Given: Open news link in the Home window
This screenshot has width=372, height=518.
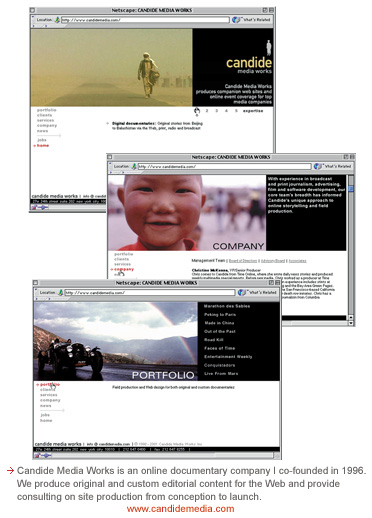Looking at the screenshot, I should pyautogui.click(x=42, y=131).
